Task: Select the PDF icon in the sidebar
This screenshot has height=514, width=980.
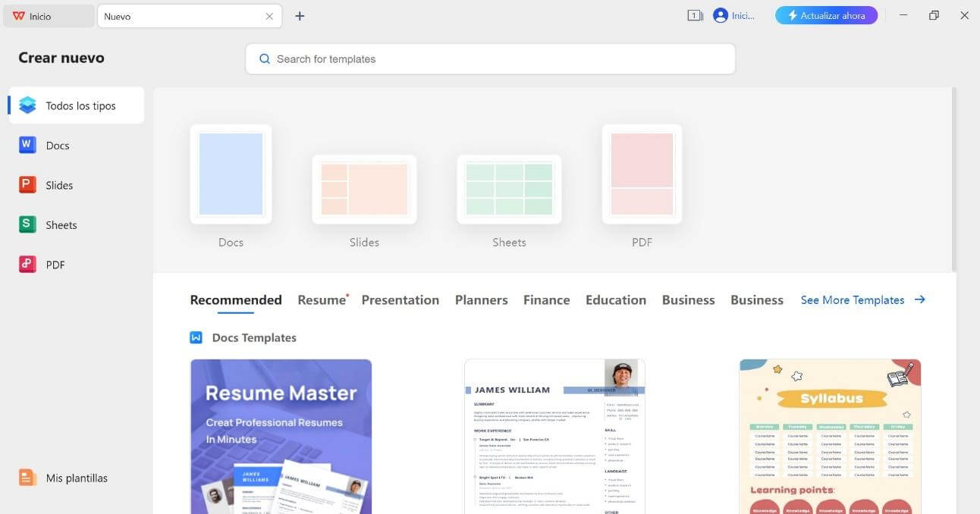Action: (x=27, y=264)
